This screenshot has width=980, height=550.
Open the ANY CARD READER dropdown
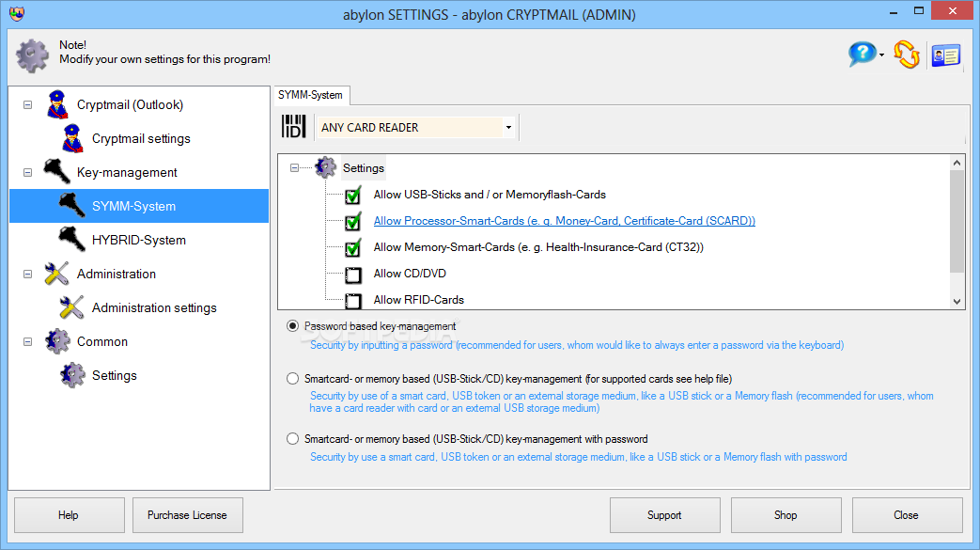pyautogui.click(x=416, y=127)
